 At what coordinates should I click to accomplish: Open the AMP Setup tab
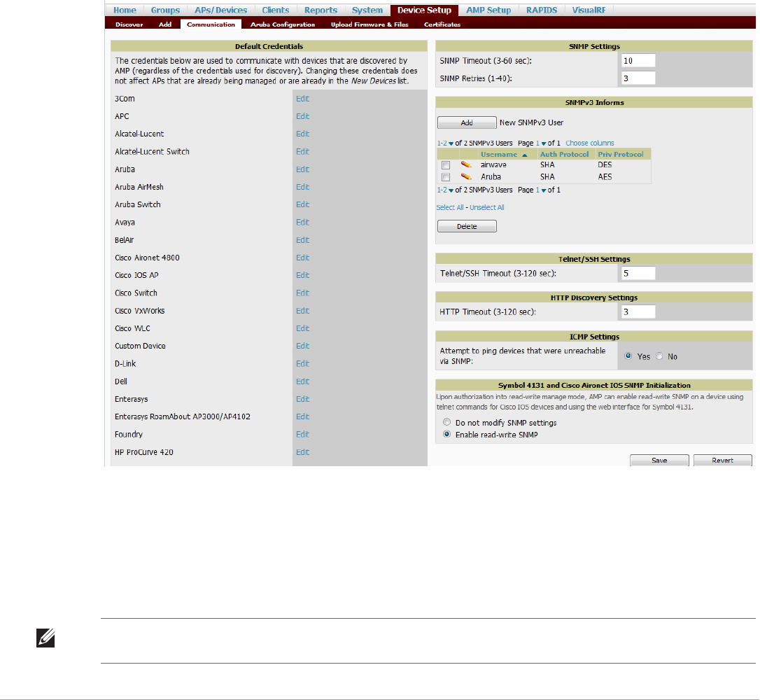[488, 10]
